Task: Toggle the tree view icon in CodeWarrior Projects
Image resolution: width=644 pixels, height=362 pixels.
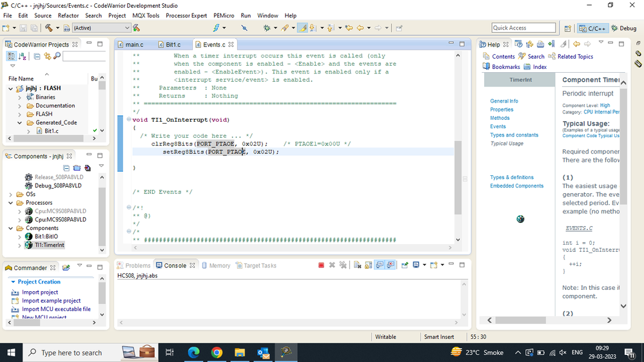Action: coord(11,56)
